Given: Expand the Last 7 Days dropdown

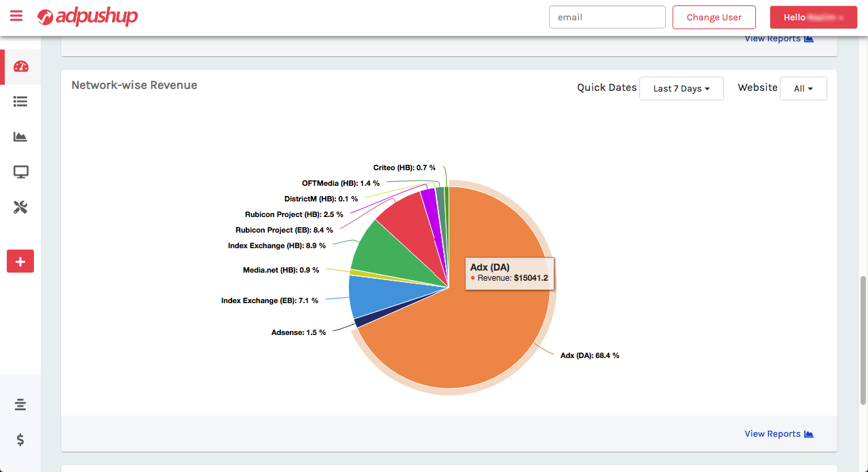Looking at the screenshot, I should click(x=681, y=88).
